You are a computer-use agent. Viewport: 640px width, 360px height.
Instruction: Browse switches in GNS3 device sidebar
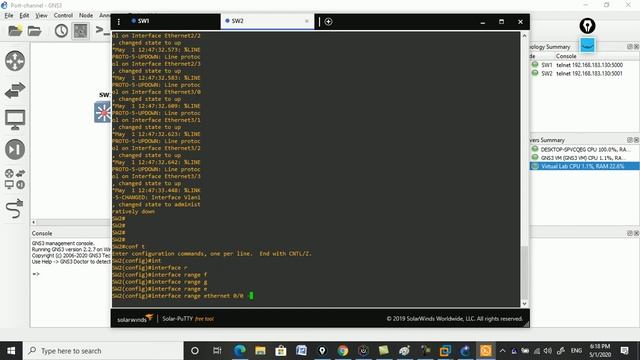(x=15, y=90)
